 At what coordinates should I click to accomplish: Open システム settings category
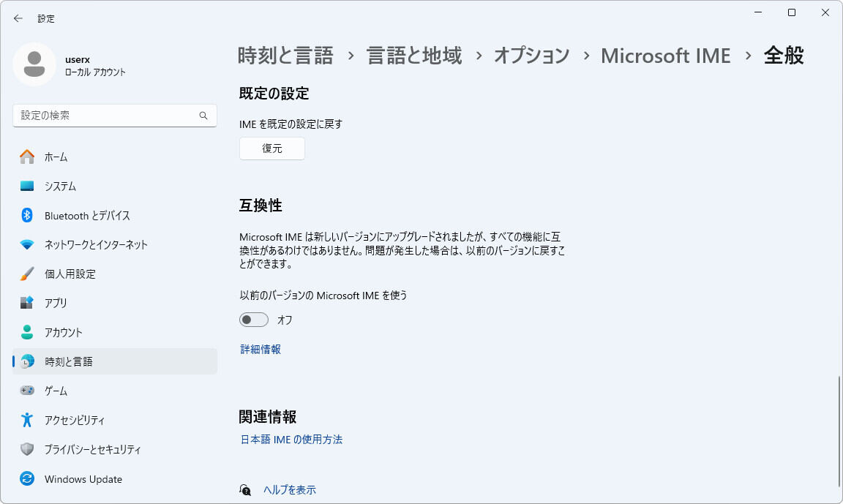pos(115,186)
